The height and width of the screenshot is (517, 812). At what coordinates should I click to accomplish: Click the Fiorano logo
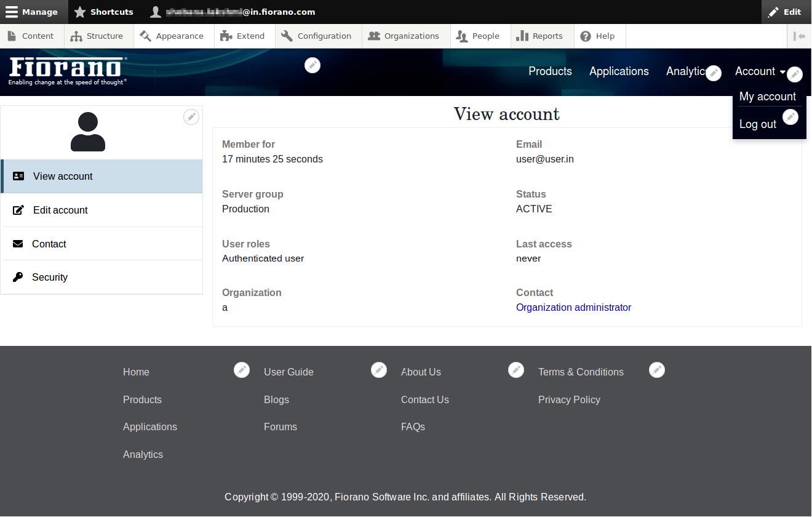pos(68,71)
